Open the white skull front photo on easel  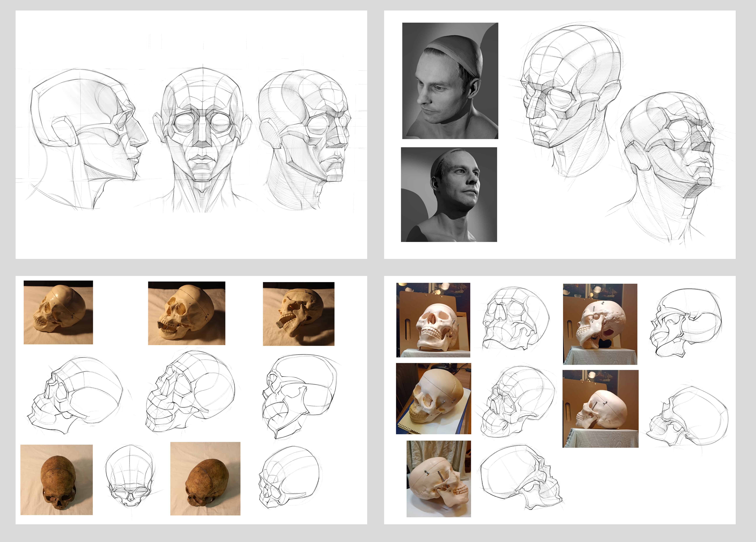pos(433,320)
